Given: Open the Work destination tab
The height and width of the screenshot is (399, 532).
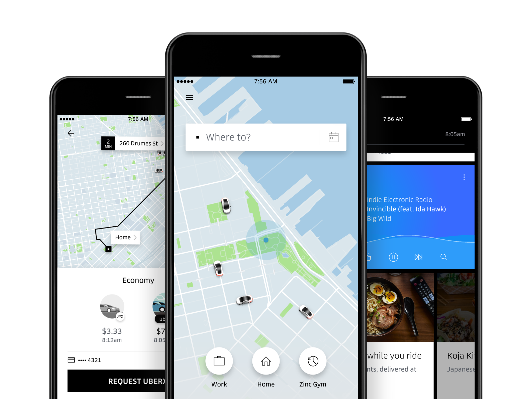Looking at the screenshot, I should [x=219, y=344].
